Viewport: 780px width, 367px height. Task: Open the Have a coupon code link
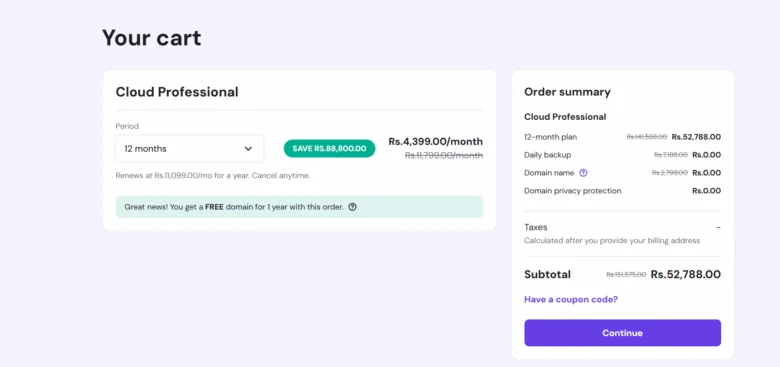pyautogui.click(x=571, y=299)
